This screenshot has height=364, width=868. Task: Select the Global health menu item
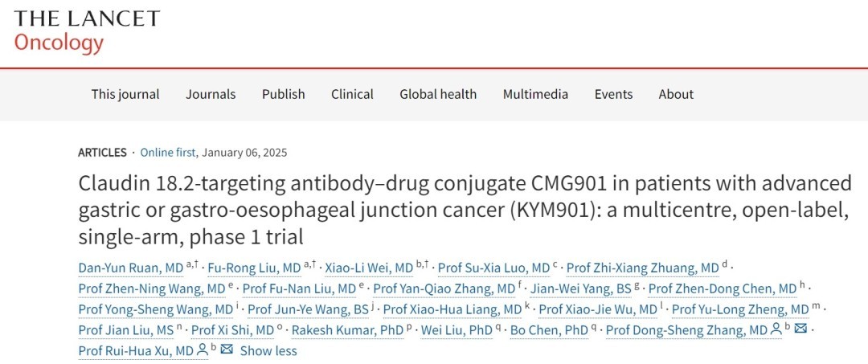438,94
